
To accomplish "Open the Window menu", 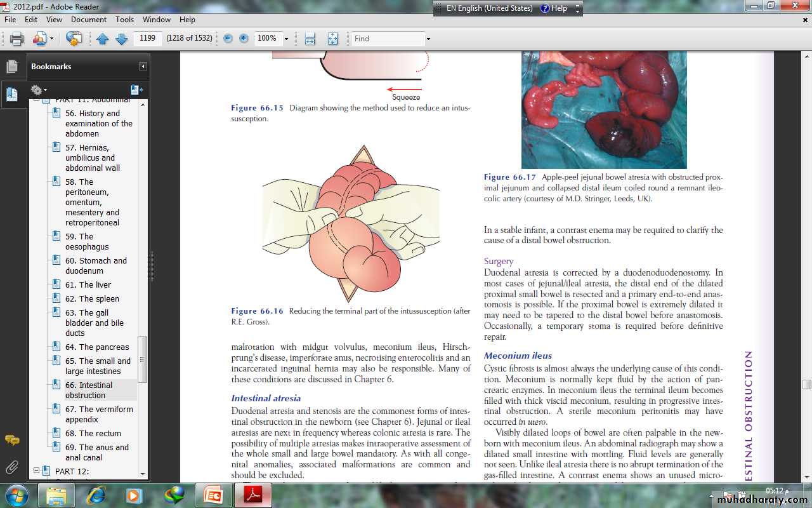I will coord(156,20).
